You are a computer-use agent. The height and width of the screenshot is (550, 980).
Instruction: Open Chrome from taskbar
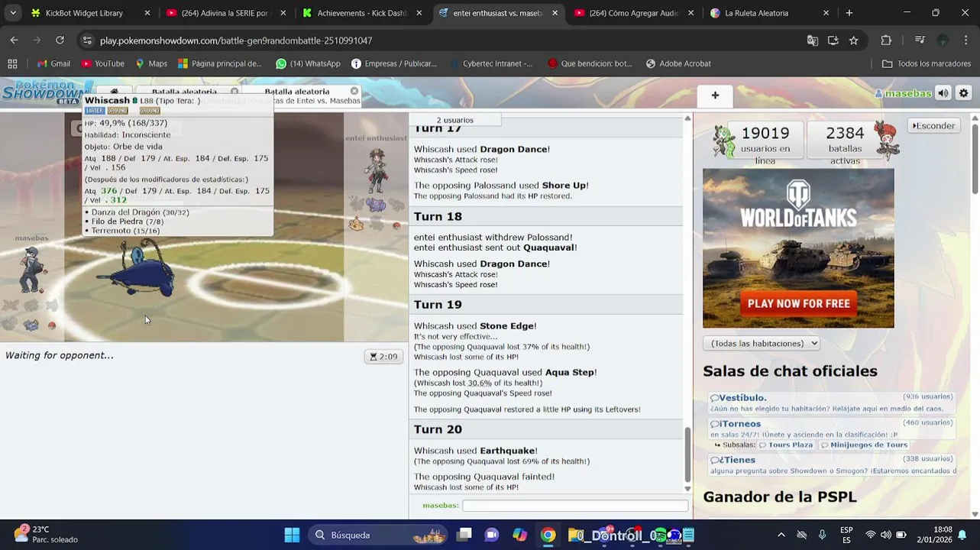(x=548, y=535)
